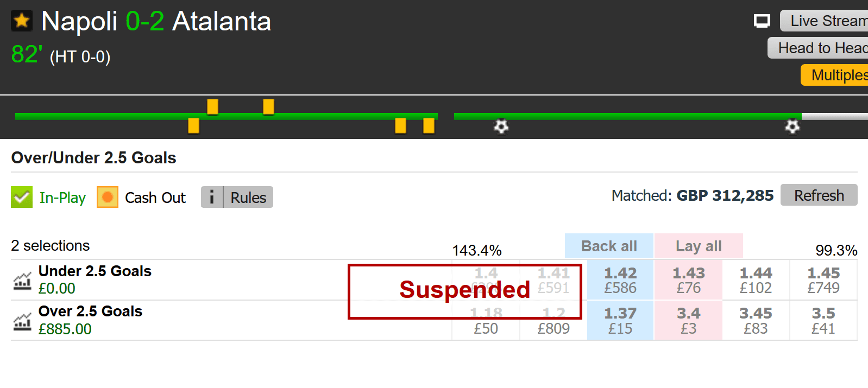Open the Live Stream button
Image resolution: width=868 pixels, height=388 pixels.
tap(824, 21)
